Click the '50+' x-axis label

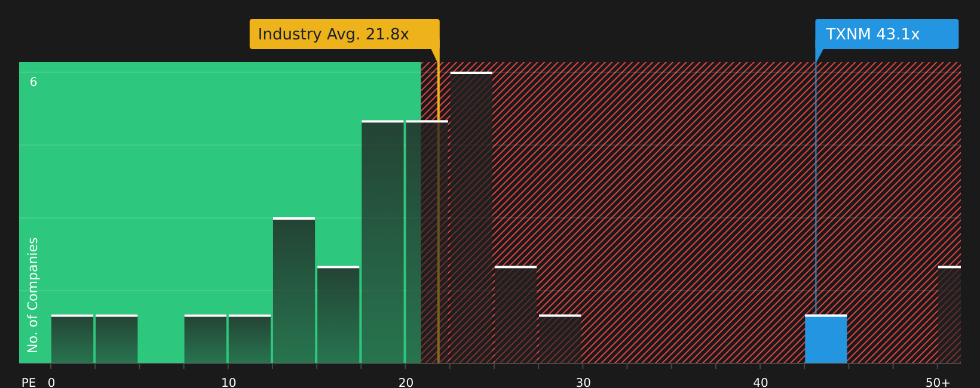coord(938,383)
